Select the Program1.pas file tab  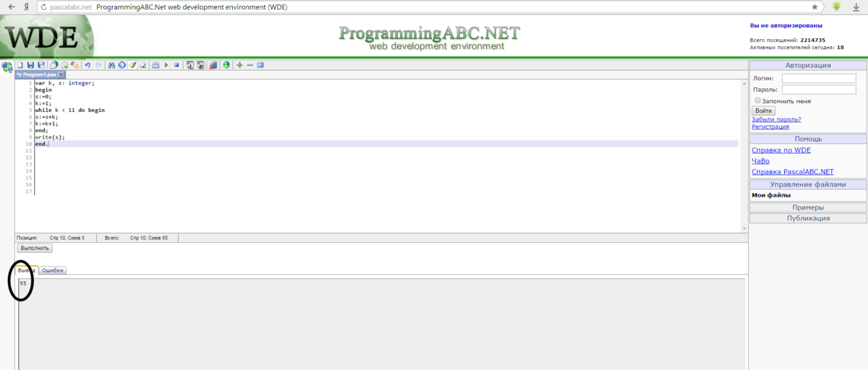(36, 74)
